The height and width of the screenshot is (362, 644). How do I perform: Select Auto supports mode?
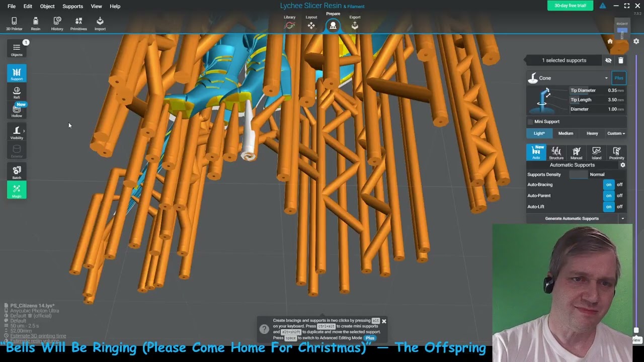click(x=536, y=153)
